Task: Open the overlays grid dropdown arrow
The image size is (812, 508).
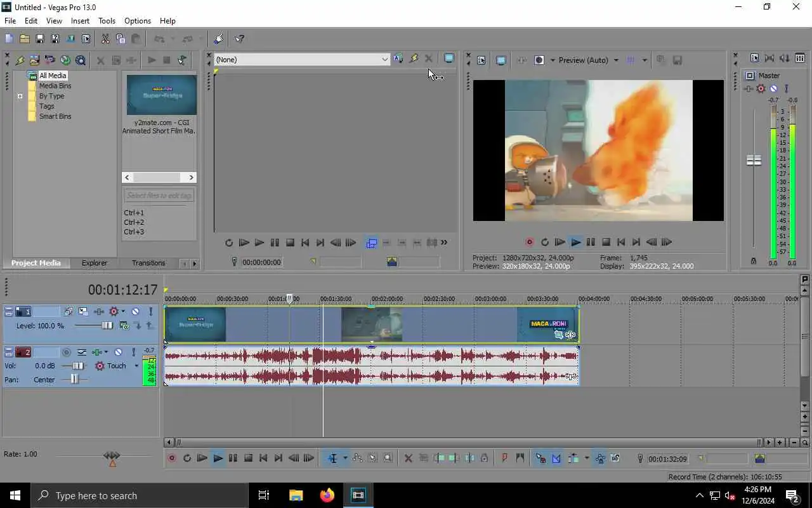Action: click(644, 60)
